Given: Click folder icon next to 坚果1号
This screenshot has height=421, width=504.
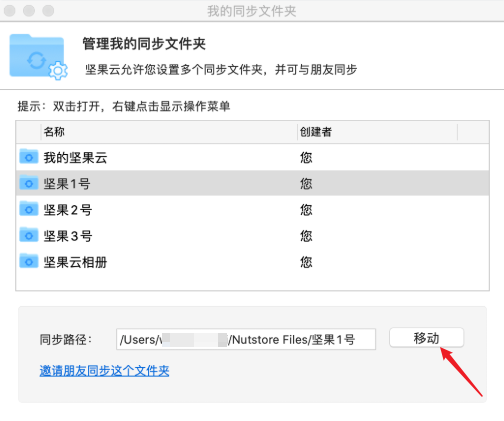Looking at the screenshot, I should click(x=29, y=183).
